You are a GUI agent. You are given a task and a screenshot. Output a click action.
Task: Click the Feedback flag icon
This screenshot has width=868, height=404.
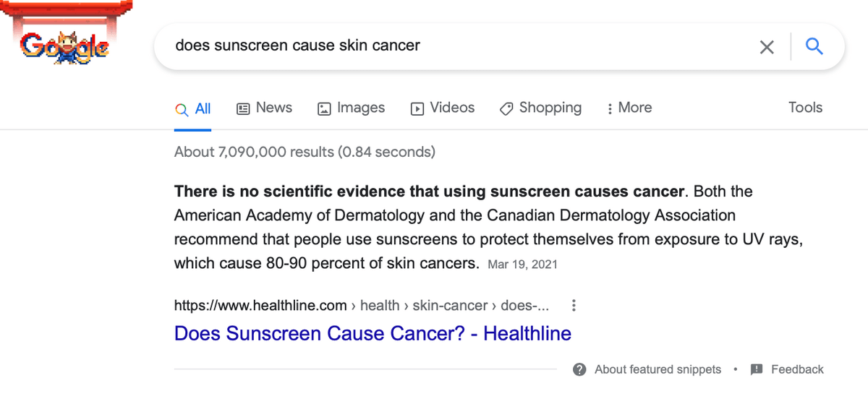coord(757,369)
